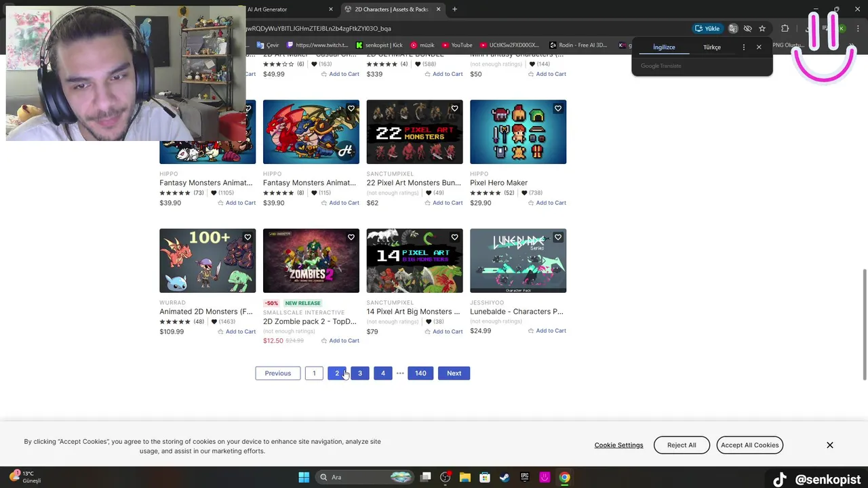Open the senkopist | Kick bookmark
The height and width of the screenshot is (488, 868).
379,45
